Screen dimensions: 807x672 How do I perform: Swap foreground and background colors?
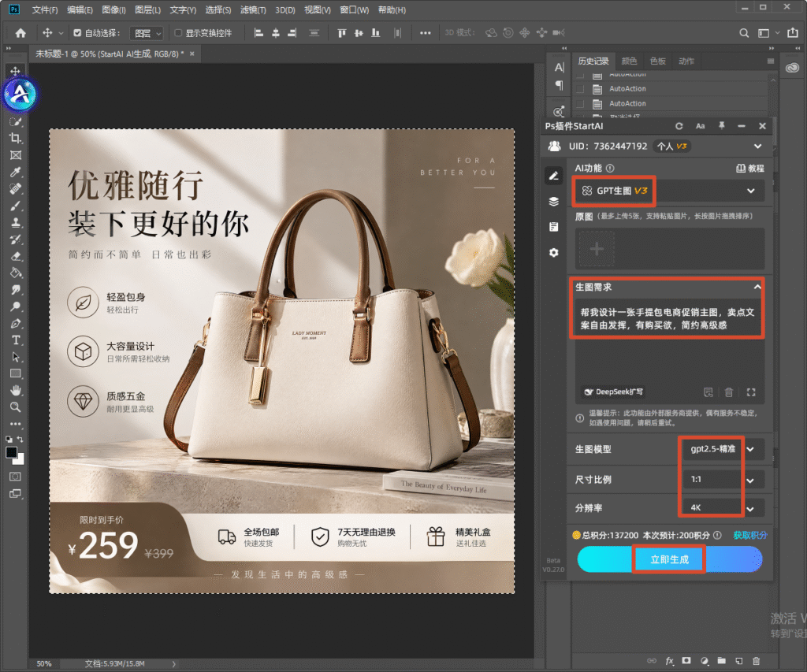[x=20, y=439]
